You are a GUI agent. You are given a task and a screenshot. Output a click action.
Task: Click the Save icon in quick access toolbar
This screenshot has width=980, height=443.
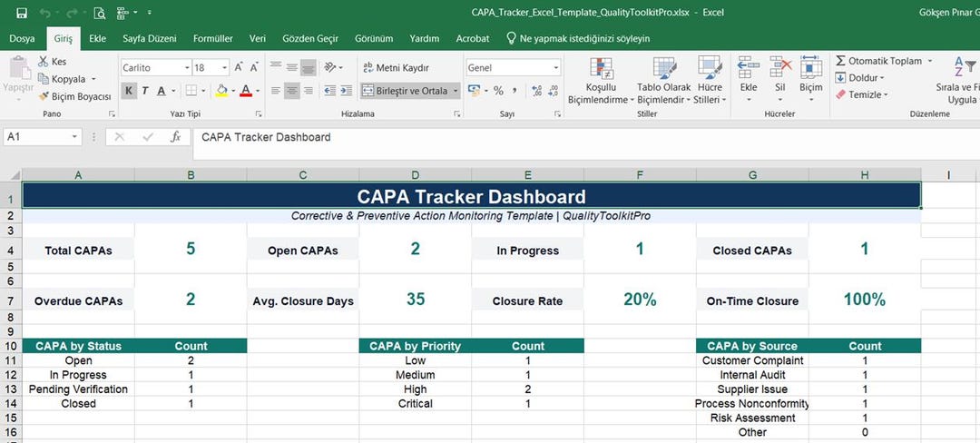(21, 13)
